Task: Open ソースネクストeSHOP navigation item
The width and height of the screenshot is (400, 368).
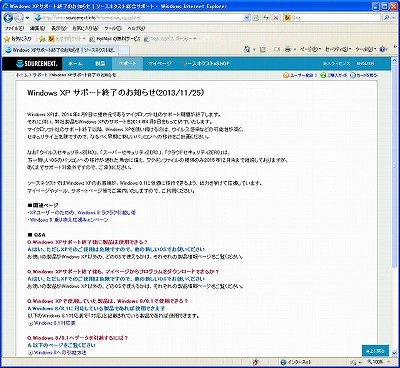Action: [206, 63]
